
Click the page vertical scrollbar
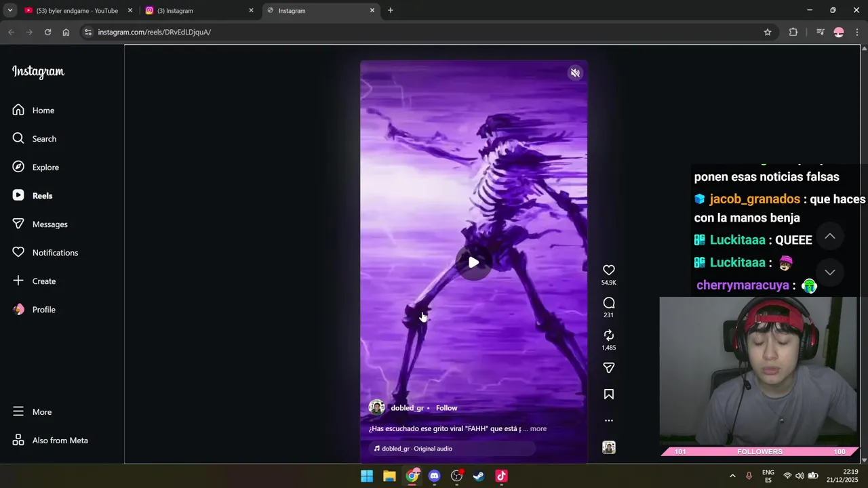coord(864,253)
